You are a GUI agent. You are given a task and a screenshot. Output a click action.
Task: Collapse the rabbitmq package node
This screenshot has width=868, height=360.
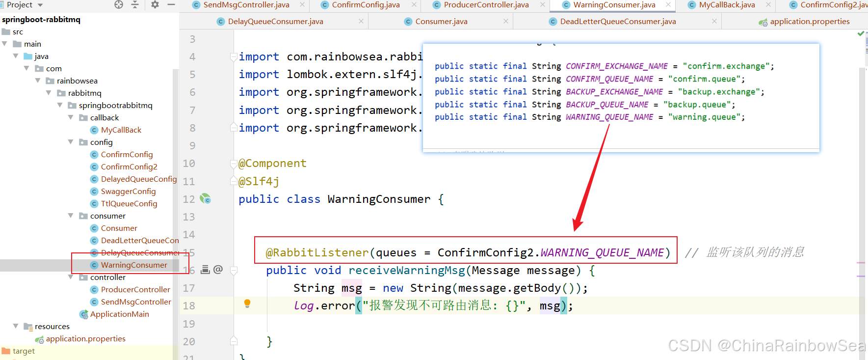pyautogui.click(x=49, y=93)
